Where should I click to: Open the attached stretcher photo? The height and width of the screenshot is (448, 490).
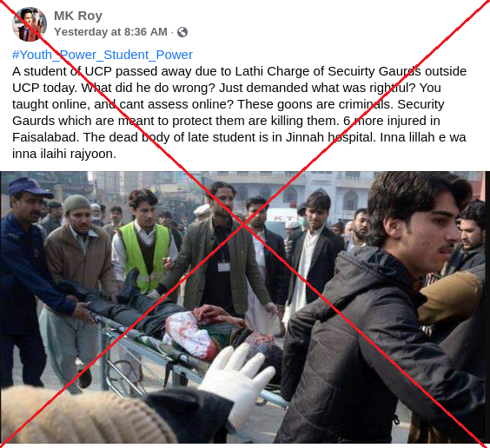pyautogui.click(x=245, y=307)
